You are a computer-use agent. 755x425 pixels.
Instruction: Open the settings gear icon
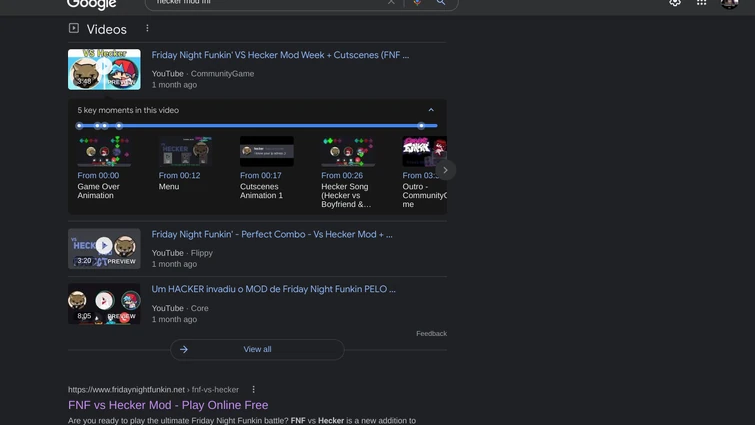[x=675, y=3]
